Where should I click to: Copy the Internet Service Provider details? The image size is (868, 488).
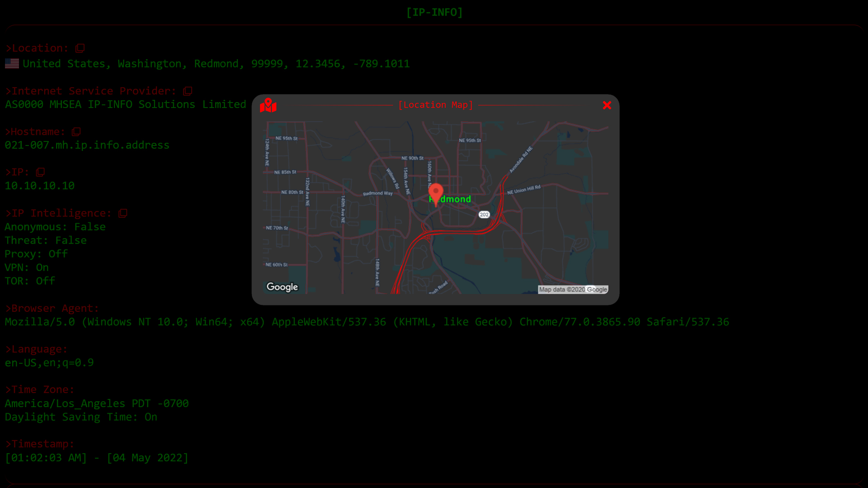(x=187, y=91)
